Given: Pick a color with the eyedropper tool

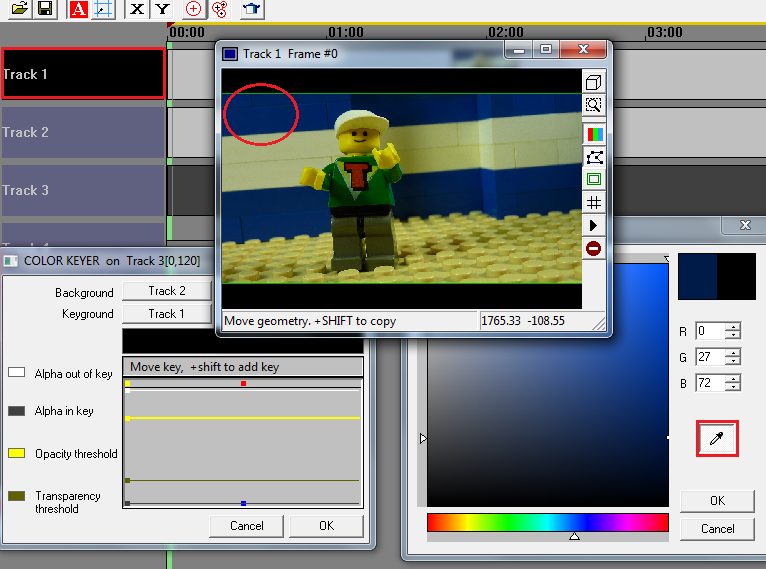Looking at the screenshot, I should point(717,438).
